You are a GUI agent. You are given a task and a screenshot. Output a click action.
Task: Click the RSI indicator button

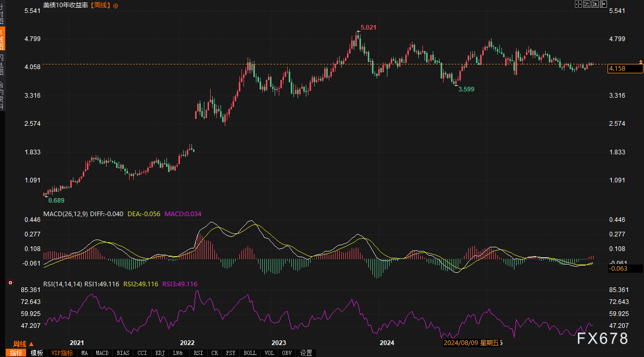[x=198, y=353]
